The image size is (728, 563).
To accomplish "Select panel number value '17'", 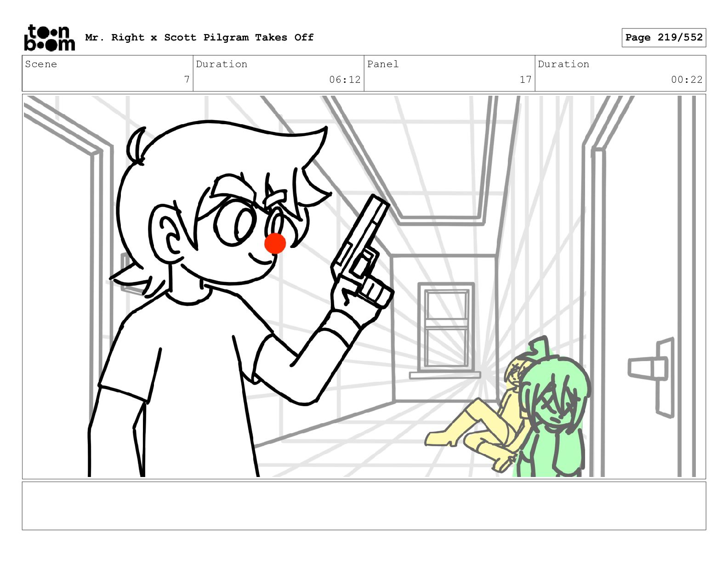I will click(525, 80).
